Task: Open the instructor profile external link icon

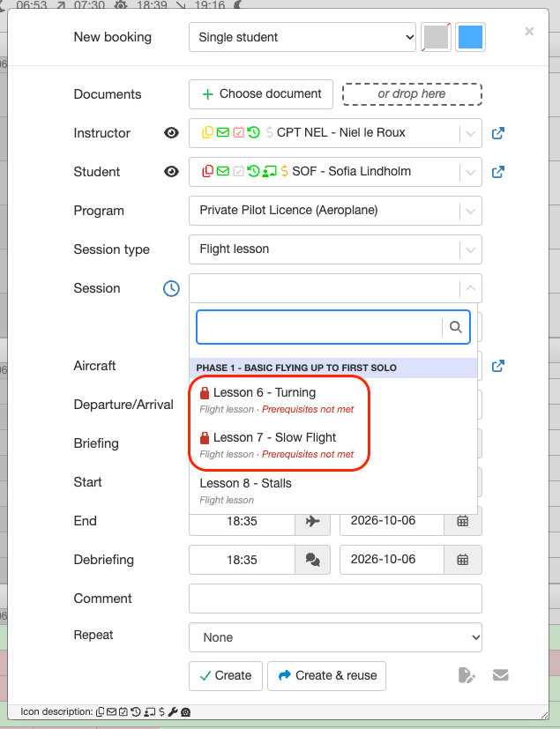Action: click(498, 133)
